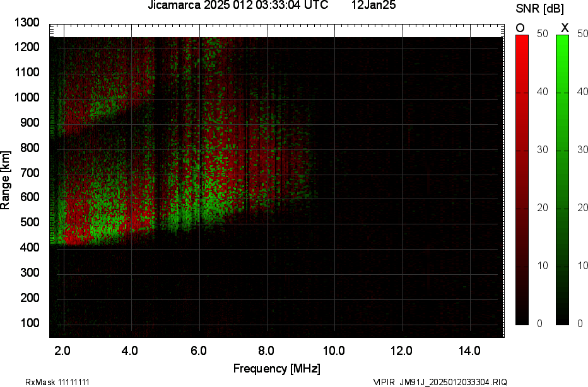The height and width of the screenshot is (387, 588).
Task: Click the "200" range tick label
Action: pos(30,297)
